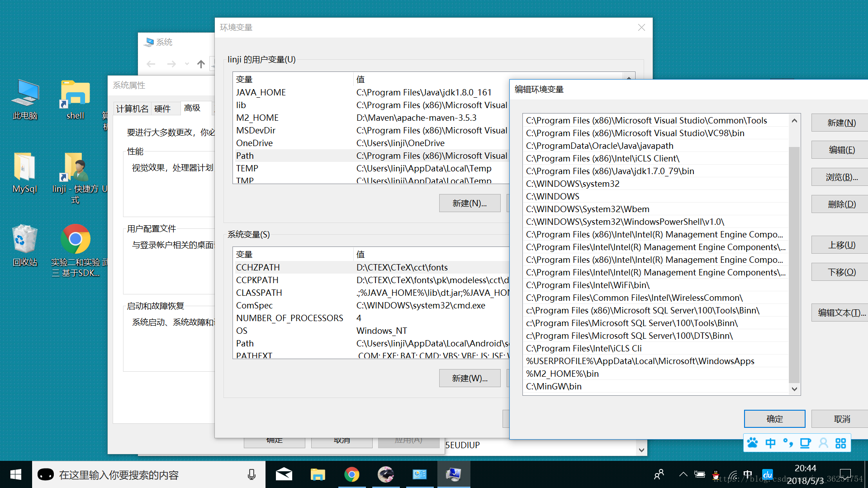
Task: Open the shell shortcut on desktop
Action: [x=75, y=99]
